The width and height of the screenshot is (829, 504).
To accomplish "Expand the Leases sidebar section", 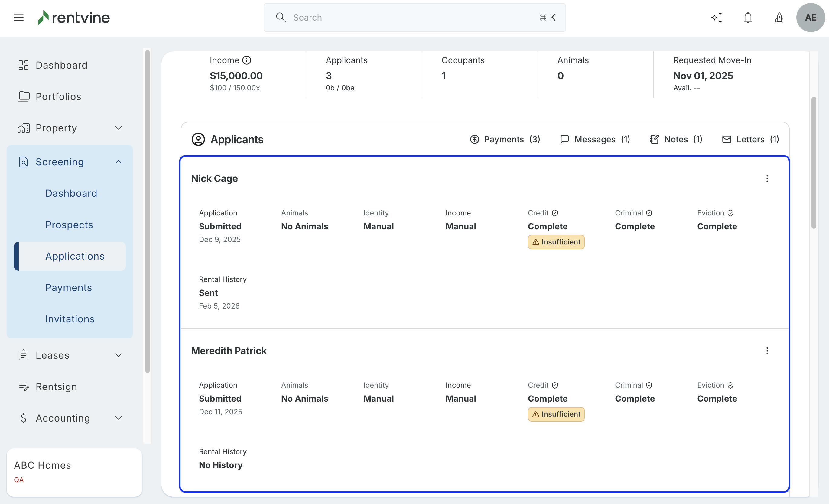I will click(118, 355).
